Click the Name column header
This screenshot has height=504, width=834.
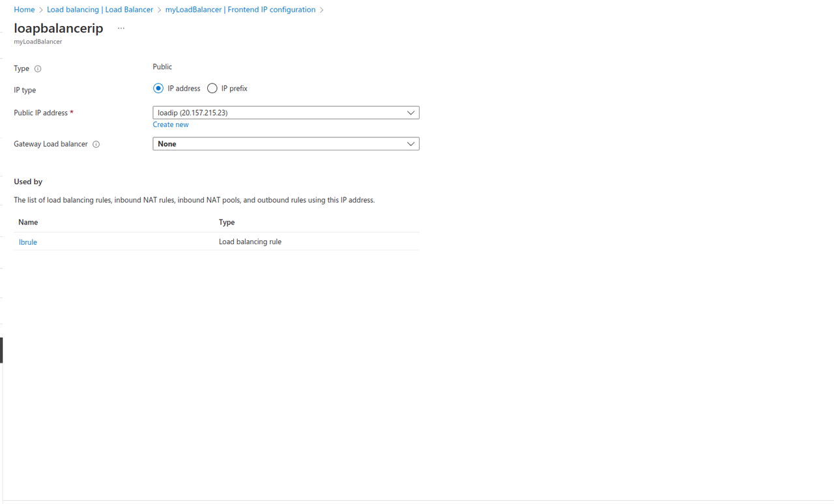[28, 222]
